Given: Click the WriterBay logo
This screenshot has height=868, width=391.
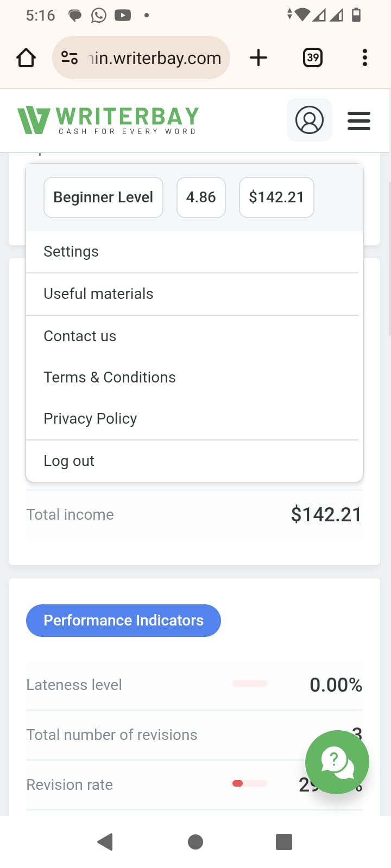Looking at the screenshot, I should tap(108, 120).
